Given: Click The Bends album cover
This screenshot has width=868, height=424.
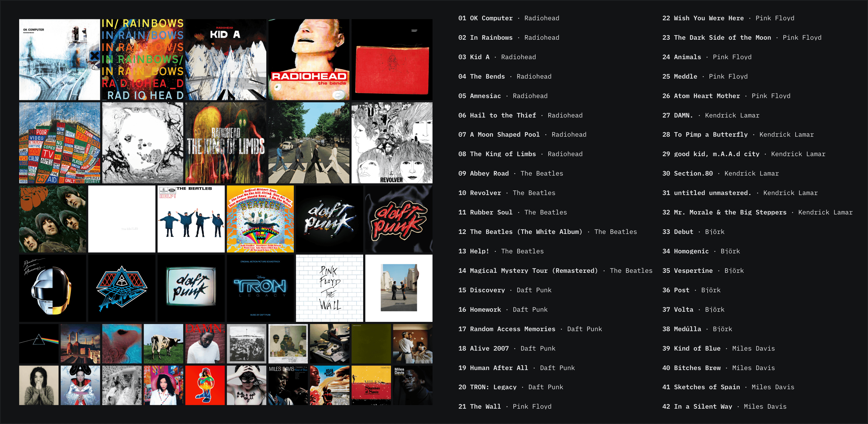Looking at the screenshot, I should click(x=309, y=59).
